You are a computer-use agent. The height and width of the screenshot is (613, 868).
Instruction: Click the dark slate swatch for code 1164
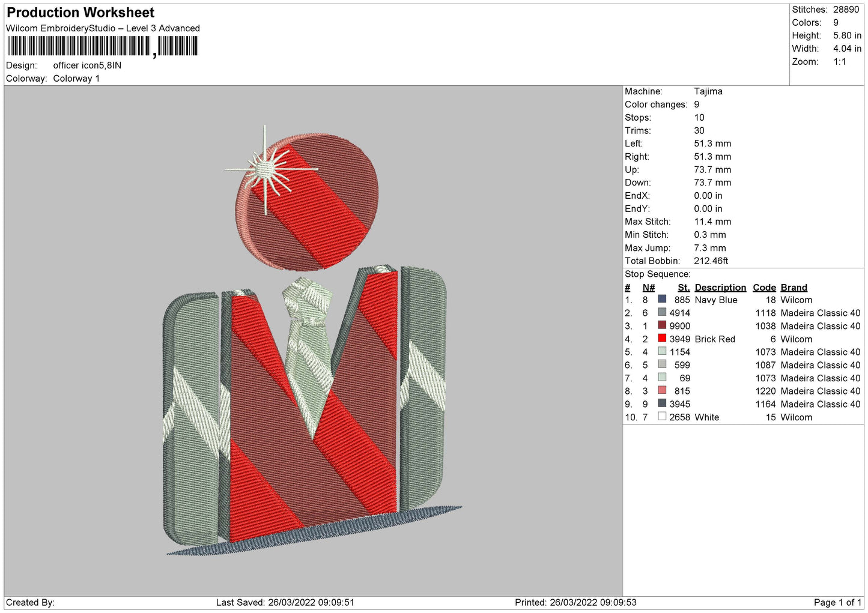pyautogui.click(x=662, y=403)
